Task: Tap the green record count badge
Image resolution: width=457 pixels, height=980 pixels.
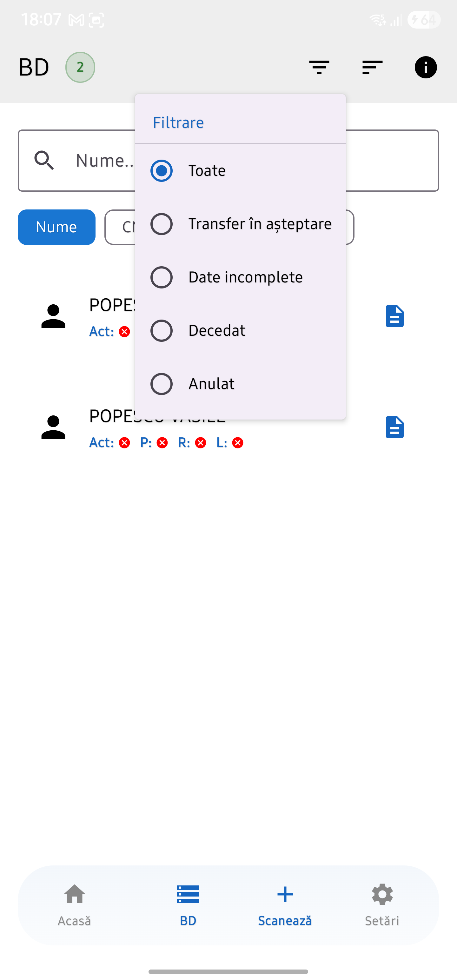Action: point(80,67)
